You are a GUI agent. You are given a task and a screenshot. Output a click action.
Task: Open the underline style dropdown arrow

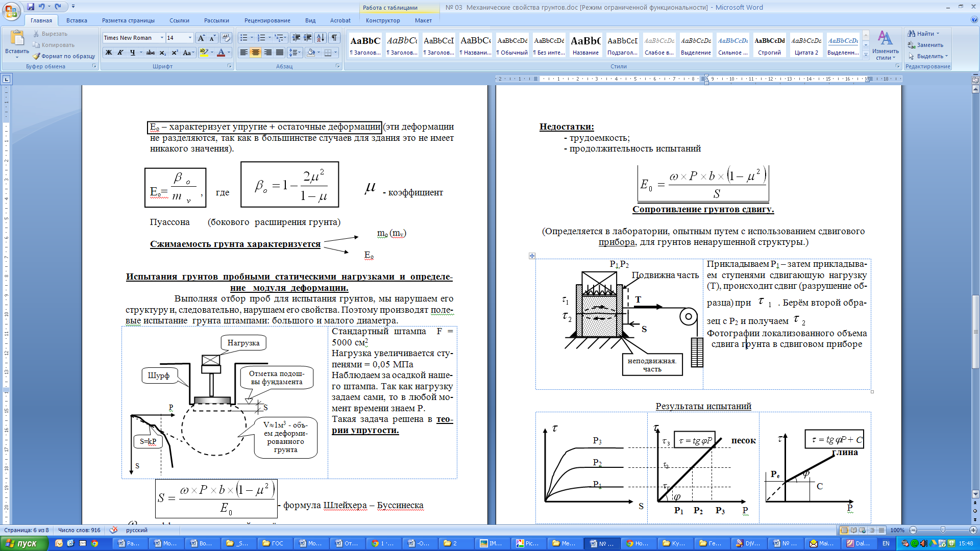pyautogui.click(x=140, y=53)
